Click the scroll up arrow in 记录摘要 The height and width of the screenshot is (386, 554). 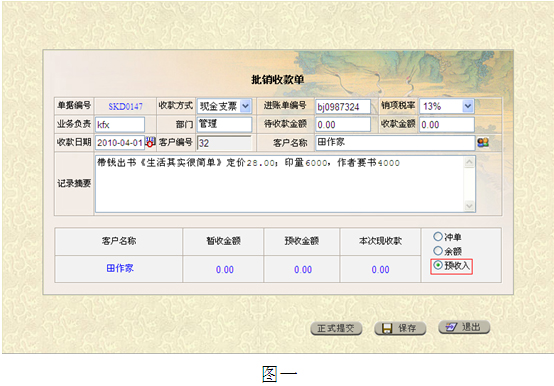[x=469, y=162]
